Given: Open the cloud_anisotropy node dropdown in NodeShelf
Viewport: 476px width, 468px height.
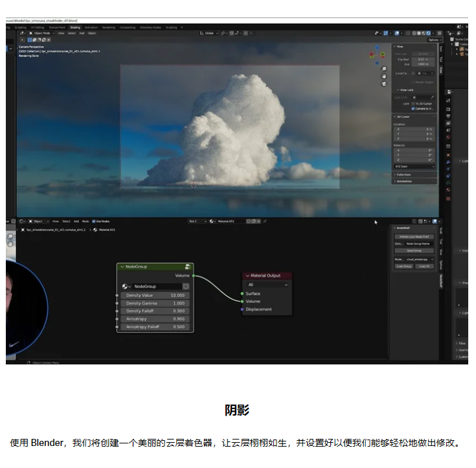Looking at the screenshot, I should [419, 260].
